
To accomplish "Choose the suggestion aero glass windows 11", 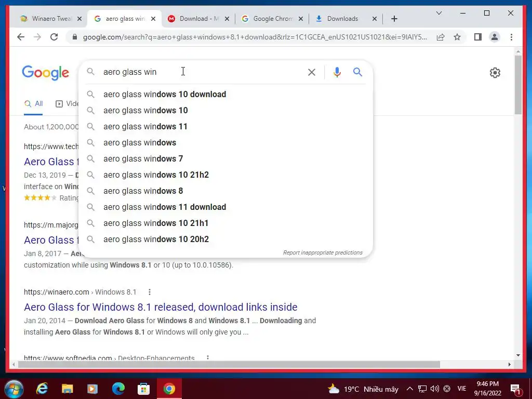I will (x=225, y=127).
